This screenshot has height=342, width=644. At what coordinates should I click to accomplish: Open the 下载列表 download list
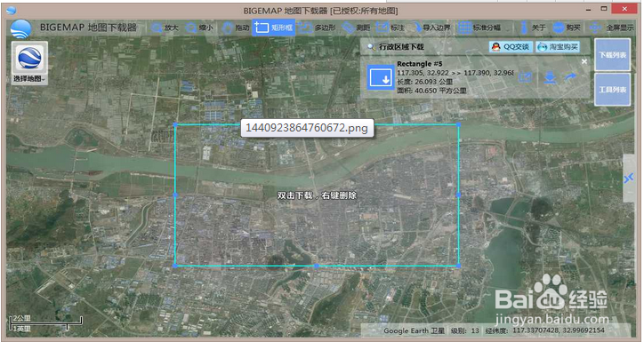pyautogui.click(x=612, y=54)
